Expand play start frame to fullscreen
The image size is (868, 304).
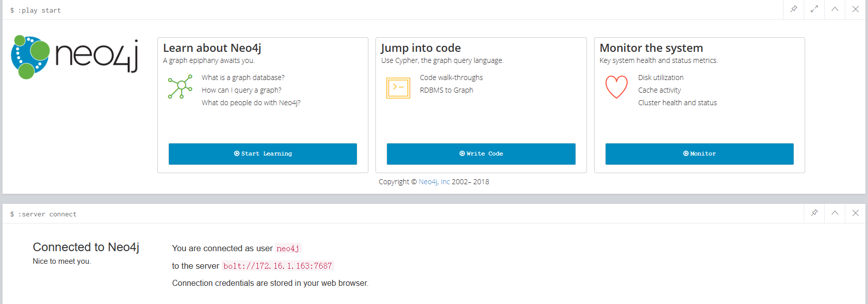pyautogui.click(x=814, y=9)
